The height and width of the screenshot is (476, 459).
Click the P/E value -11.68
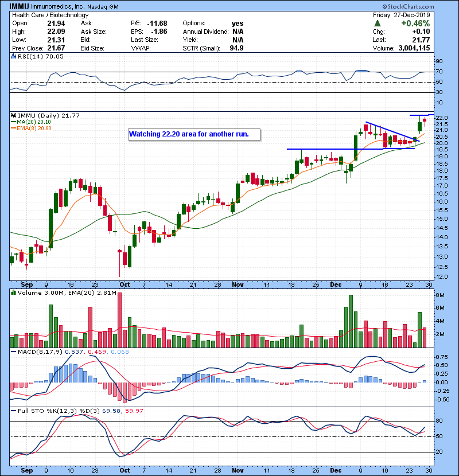click(x=157, y=24)
